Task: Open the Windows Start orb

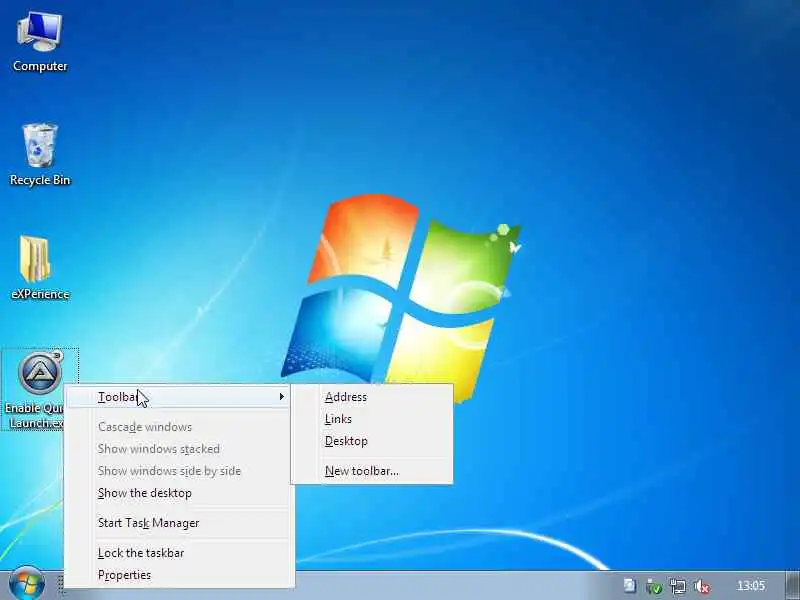Action: click(27, 584)
